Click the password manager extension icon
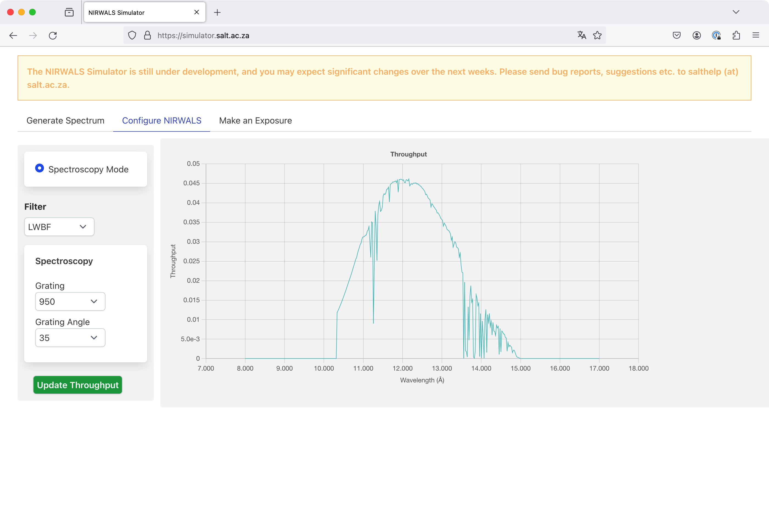Viewport: 769px width, 532px height. (x=716, y=35)
